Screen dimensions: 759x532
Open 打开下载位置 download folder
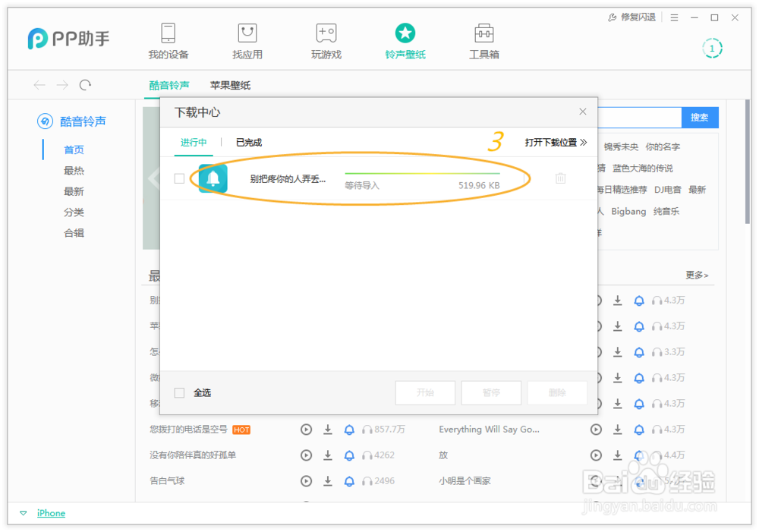[556, 143]
